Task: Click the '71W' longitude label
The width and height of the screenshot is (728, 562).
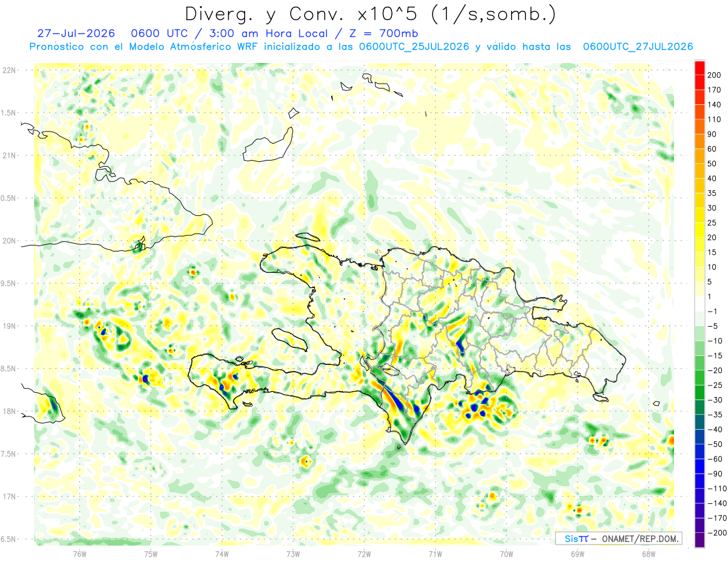Action: 436,554
